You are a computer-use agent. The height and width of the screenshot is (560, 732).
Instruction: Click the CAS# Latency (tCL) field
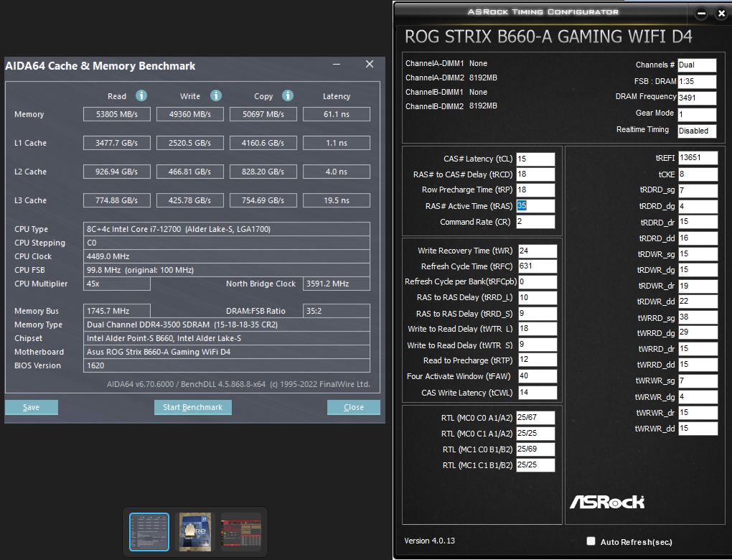(x=535, y=159)
